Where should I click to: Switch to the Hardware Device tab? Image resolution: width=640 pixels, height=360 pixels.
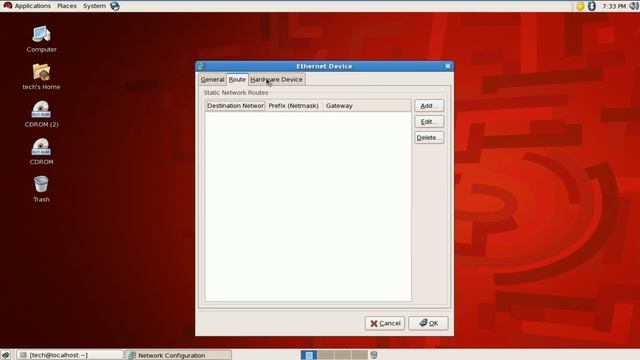[x=276, y=80]
